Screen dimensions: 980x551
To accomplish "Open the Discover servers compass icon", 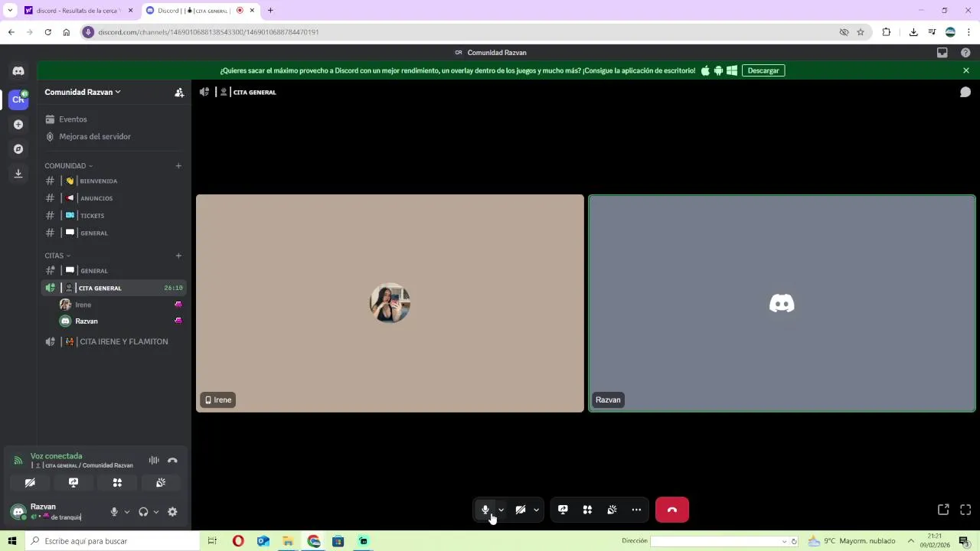I will 18,149.
